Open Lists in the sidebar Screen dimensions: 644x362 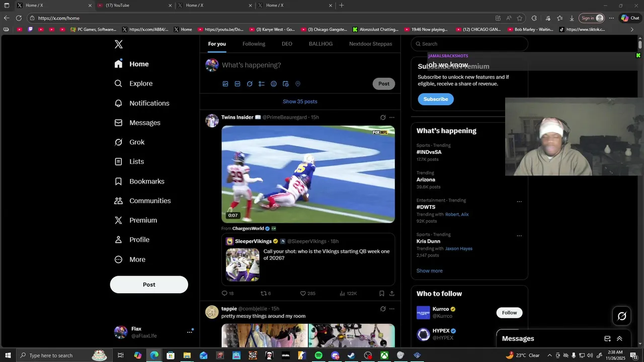129,161
